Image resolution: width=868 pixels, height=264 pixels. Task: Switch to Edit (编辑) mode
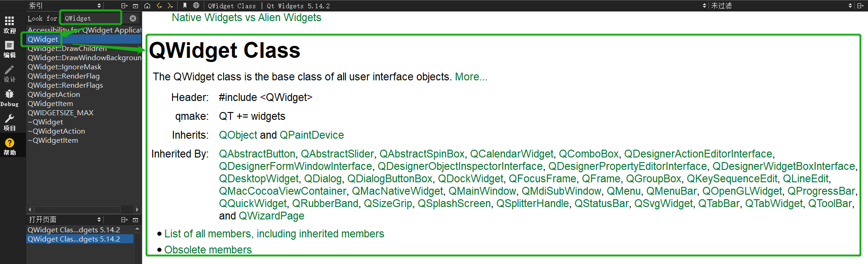[x=9, y=49]
